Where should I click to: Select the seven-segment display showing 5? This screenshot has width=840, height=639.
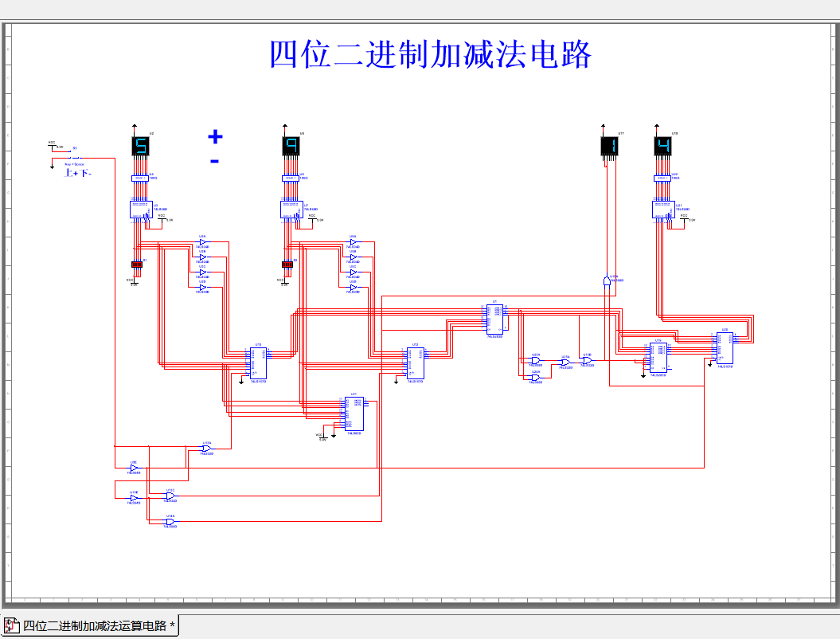[140, 146]
